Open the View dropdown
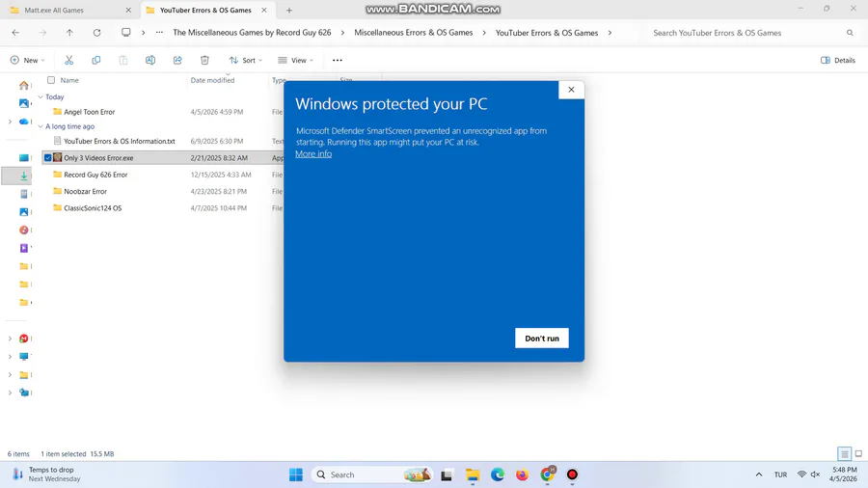 (296, 61)
